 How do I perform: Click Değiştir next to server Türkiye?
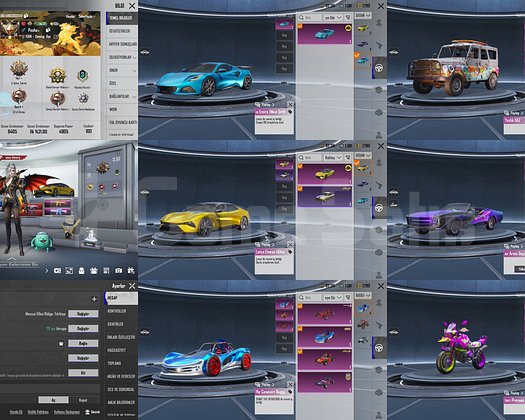click(83, 314)
